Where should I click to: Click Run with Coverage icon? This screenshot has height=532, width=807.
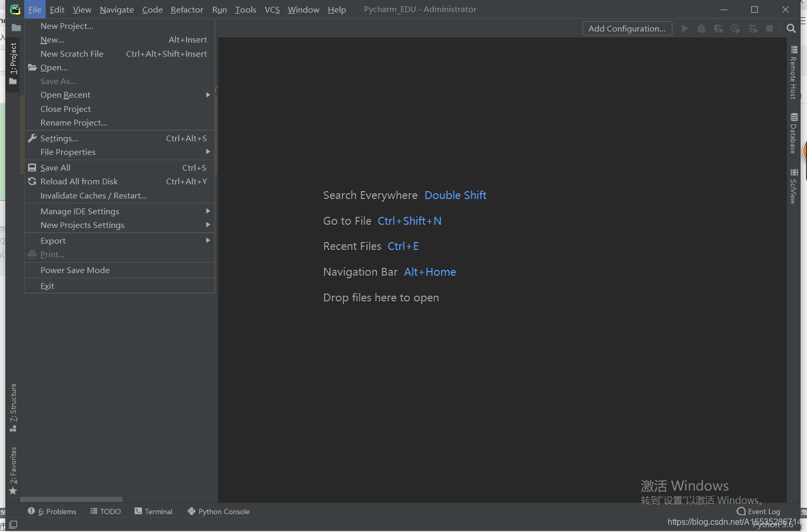[719, 28]
